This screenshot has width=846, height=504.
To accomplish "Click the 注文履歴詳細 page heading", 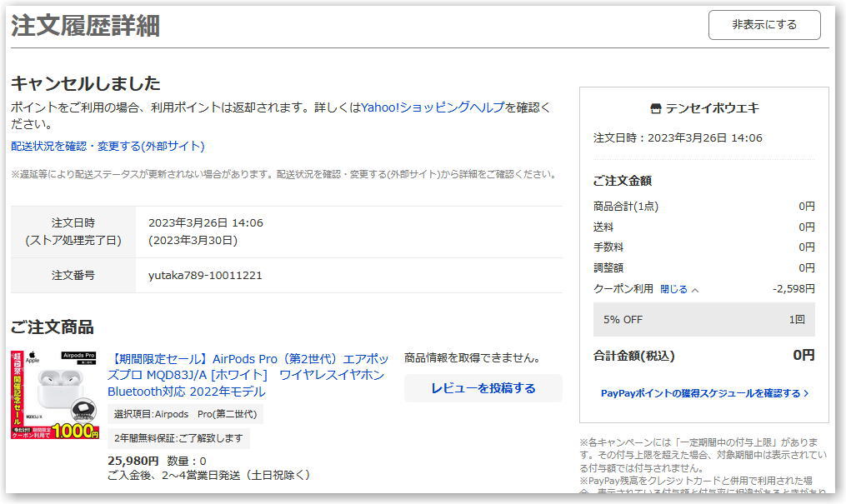I will point(85,25).
